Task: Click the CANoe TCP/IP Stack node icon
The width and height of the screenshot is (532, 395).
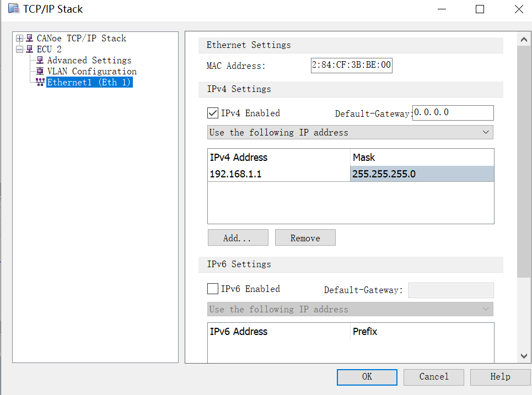Action: point(29,38)
